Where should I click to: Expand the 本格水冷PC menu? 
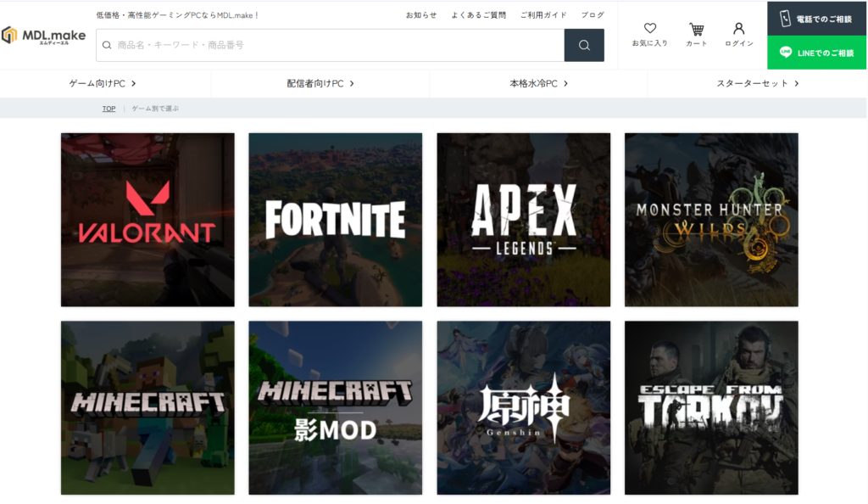[x=538, y=83]
